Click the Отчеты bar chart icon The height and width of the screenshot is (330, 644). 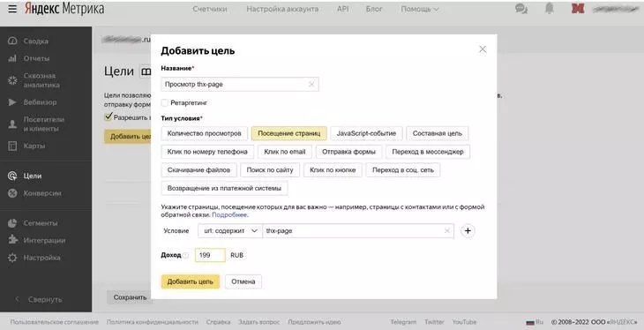point(12,58)
